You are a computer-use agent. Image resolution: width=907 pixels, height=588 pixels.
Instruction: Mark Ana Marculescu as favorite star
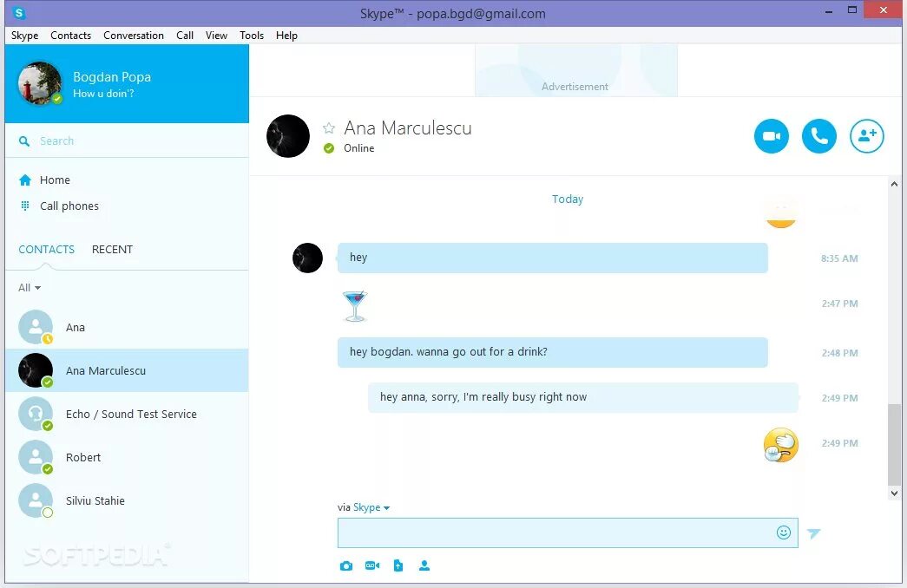tap(329, 127)
